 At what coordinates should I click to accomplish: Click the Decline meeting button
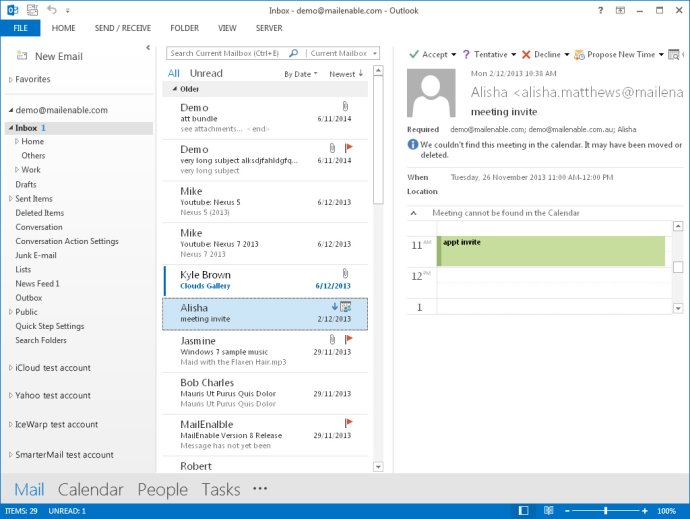pyautogui.click(x=541, y=54)
